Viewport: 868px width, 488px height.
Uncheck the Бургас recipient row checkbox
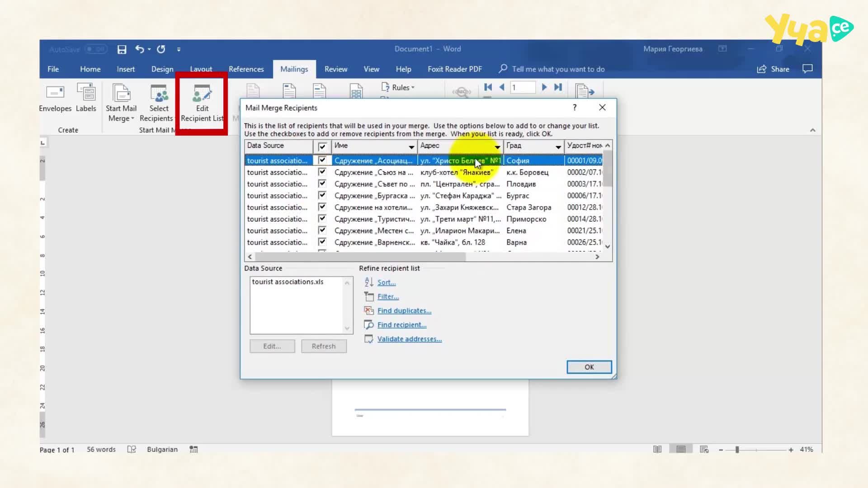click(322, 195)
